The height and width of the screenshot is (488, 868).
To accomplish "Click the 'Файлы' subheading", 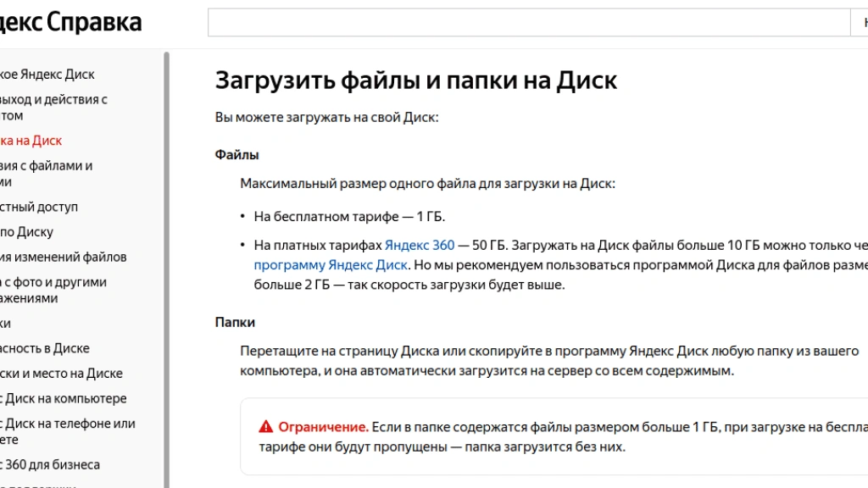I will (237, 154).
